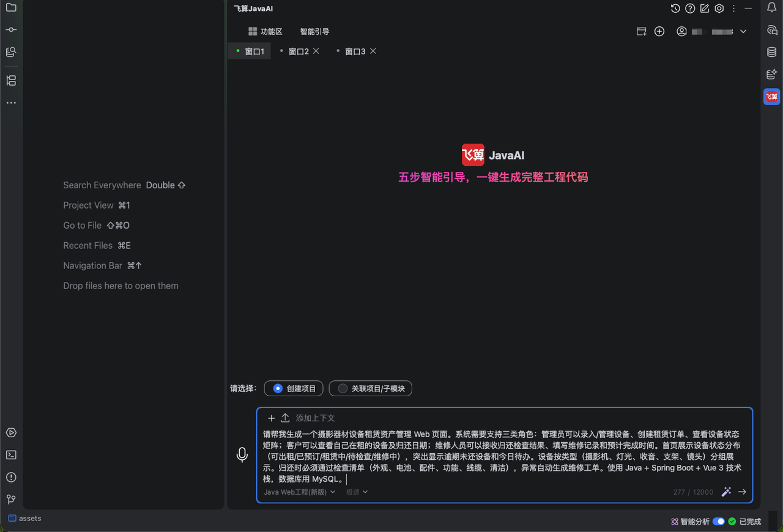Select the 创建项目 radio button
The image size is (783, 532).
(x=294, y=388)
